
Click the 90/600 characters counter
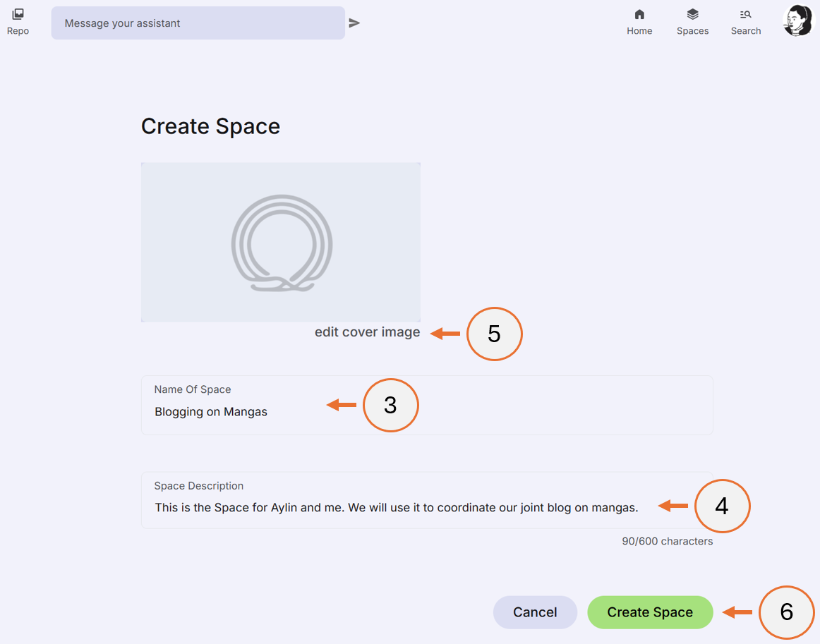tap(667, 541)
